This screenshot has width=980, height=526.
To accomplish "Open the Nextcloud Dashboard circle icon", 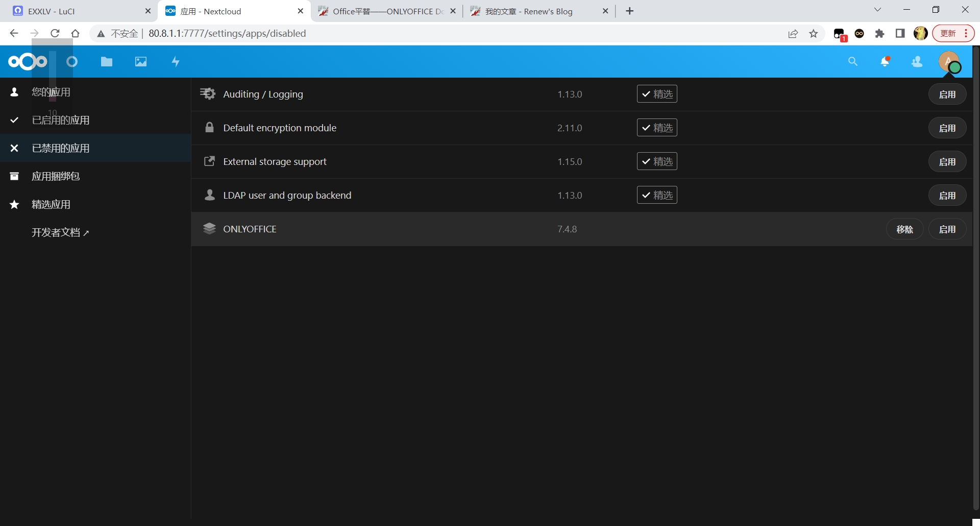I will pos(72,62).
